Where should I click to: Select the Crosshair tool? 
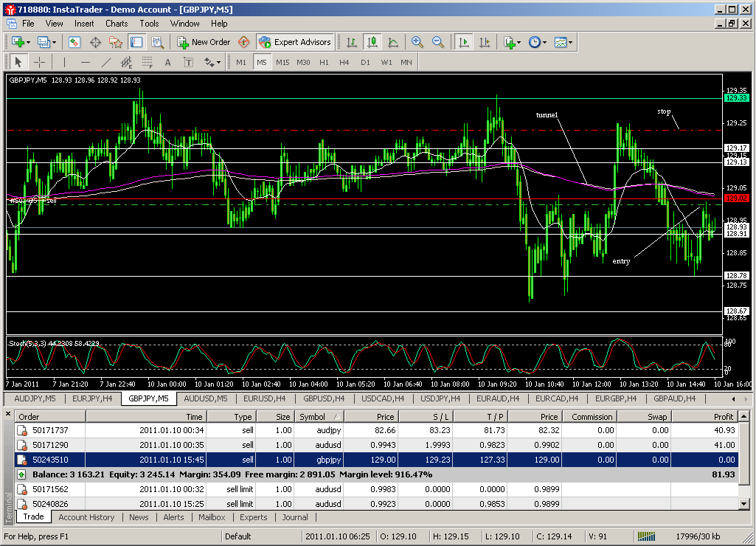point(40,62)
